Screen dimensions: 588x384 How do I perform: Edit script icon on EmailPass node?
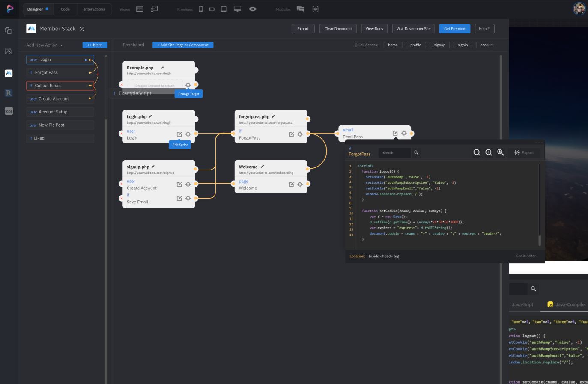(395, 134)
